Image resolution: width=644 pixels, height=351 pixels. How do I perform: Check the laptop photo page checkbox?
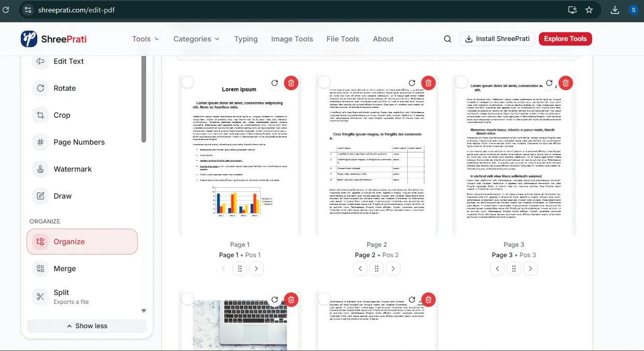188,299
